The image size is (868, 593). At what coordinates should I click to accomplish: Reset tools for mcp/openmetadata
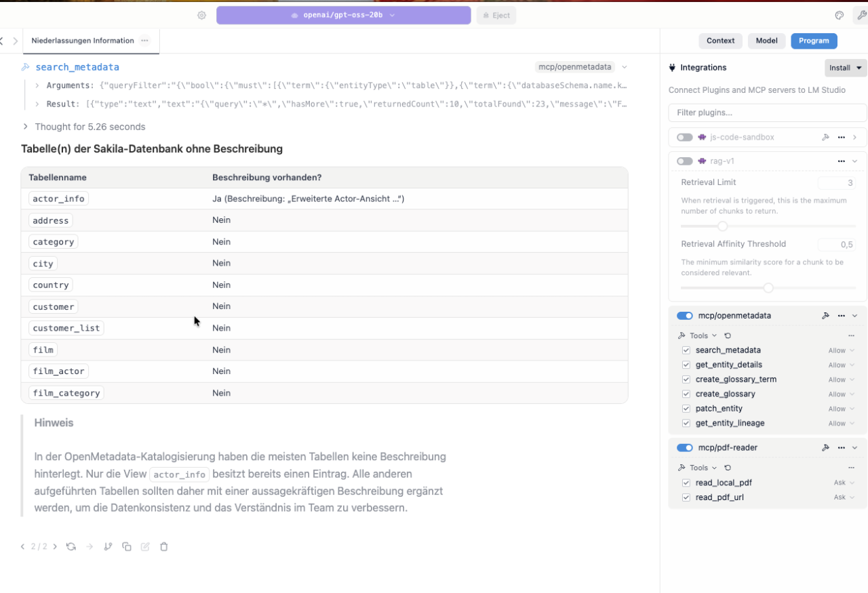tap(728, 335)
